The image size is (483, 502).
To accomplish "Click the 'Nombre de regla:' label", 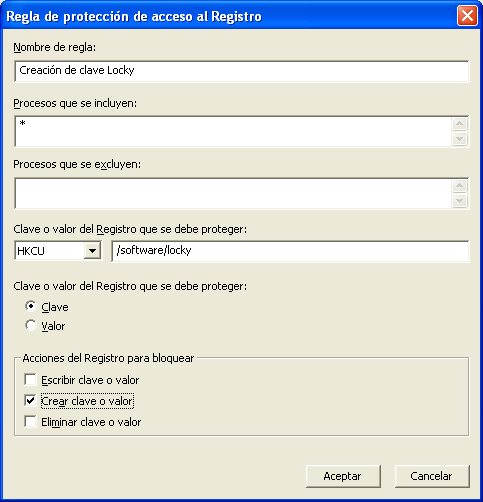I will (55, 48).
